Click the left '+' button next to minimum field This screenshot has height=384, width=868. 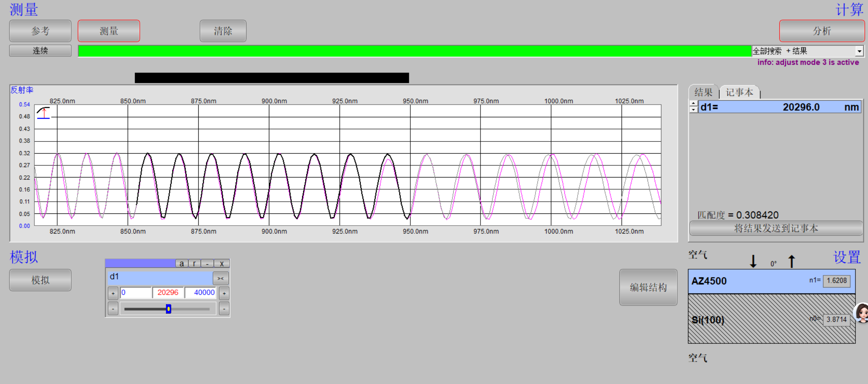tap(113, 293)
